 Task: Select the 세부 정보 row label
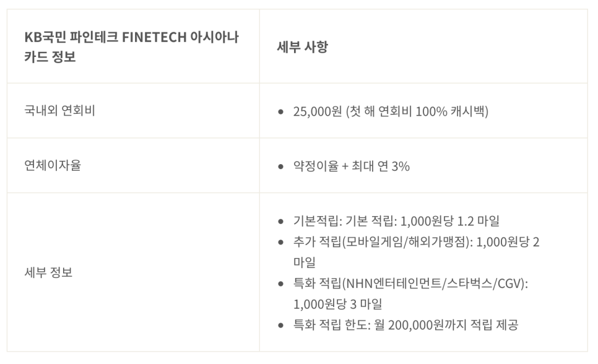tap(48, 272)
